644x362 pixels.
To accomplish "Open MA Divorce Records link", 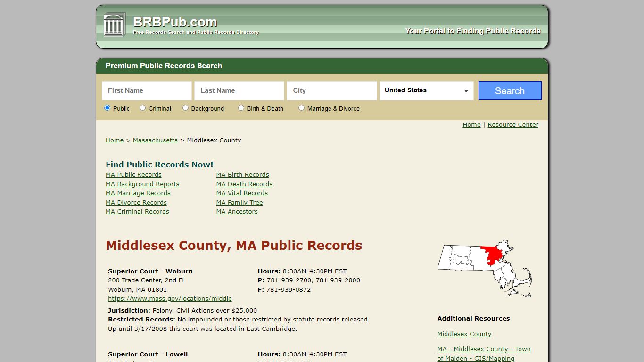I will pyautogui.click(x=136, y=203).
